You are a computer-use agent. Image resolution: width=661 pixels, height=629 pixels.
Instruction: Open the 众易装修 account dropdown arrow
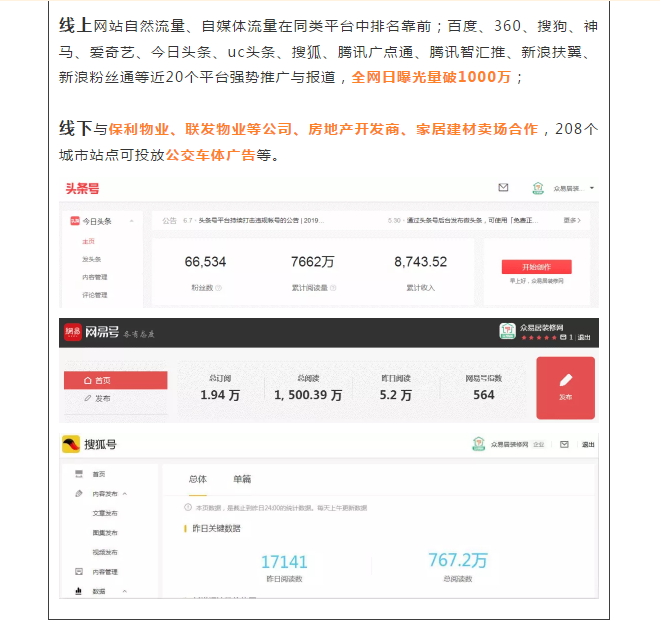pos(592,188)
